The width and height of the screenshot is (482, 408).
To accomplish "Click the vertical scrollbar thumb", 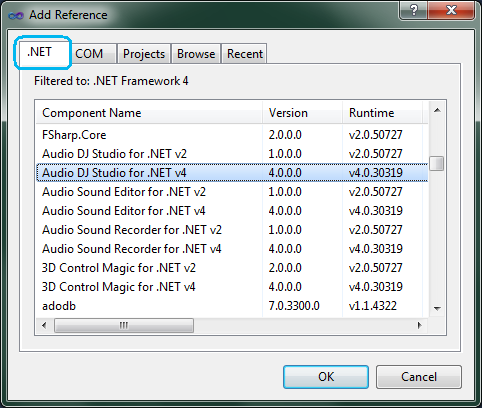I will click(x=437, y=163).
